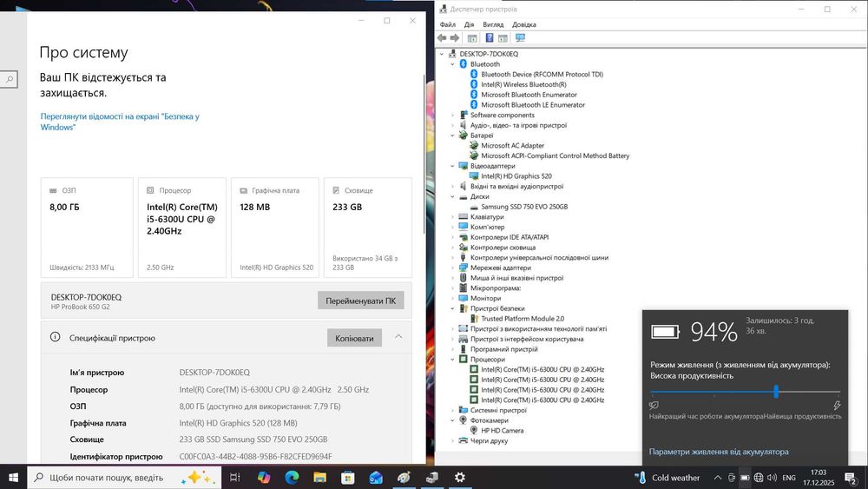The width and height of the screenshot is (868, 489).
Task: Open the Windows Start menu
Action: click(13, 478)
